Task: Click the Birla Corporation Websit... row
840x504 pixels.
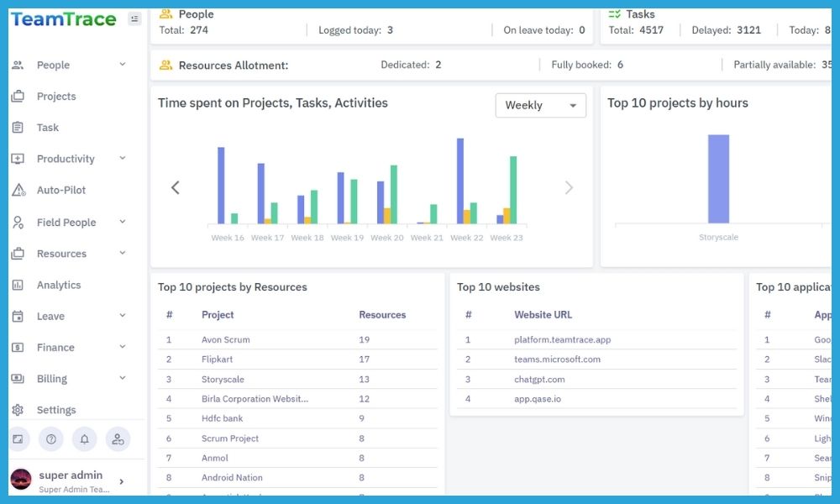Action: pyautogui.click(x=297, y=399)
